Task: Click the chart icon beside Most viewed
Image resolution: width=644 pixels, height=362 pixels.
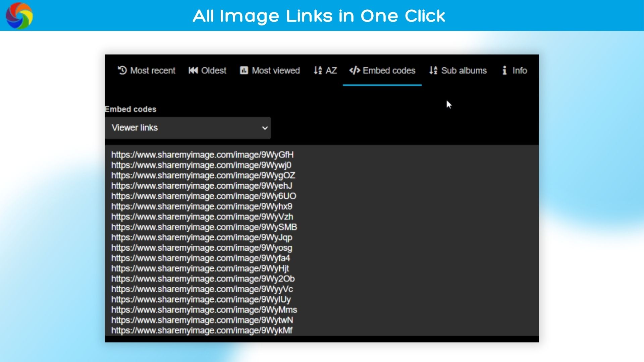Action: (244, 70)
